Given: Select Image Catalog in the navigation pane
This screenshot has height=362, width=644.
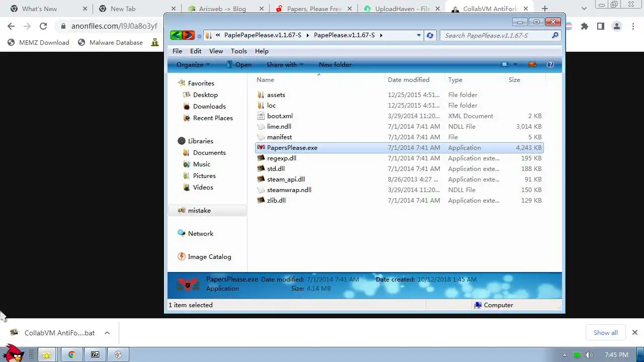Looking at the screenshot, I should [x=209, y=256].
